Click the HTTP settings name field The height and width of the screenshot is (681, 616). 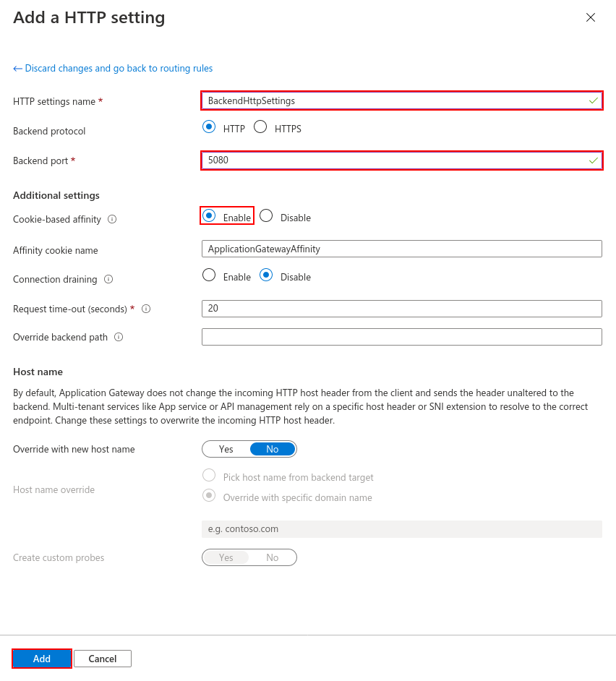pos(402,100)
